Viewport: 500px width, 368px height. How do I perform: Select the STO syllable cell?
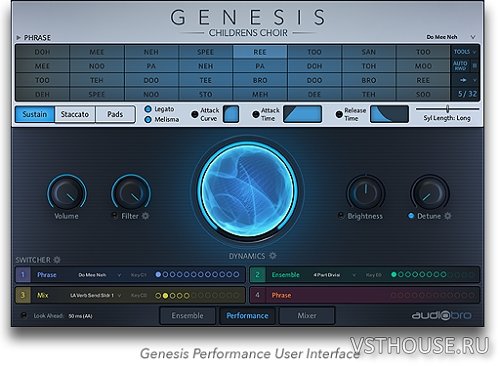tap(206, 94)
